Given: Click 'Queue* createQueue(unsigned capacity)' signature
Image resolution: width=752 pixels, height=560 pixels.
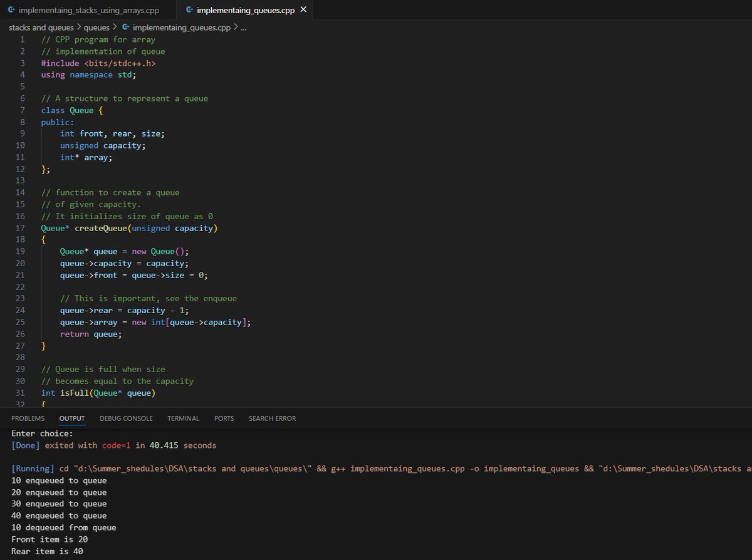Looking at the screenshot, I should click(x=129, y=228).
